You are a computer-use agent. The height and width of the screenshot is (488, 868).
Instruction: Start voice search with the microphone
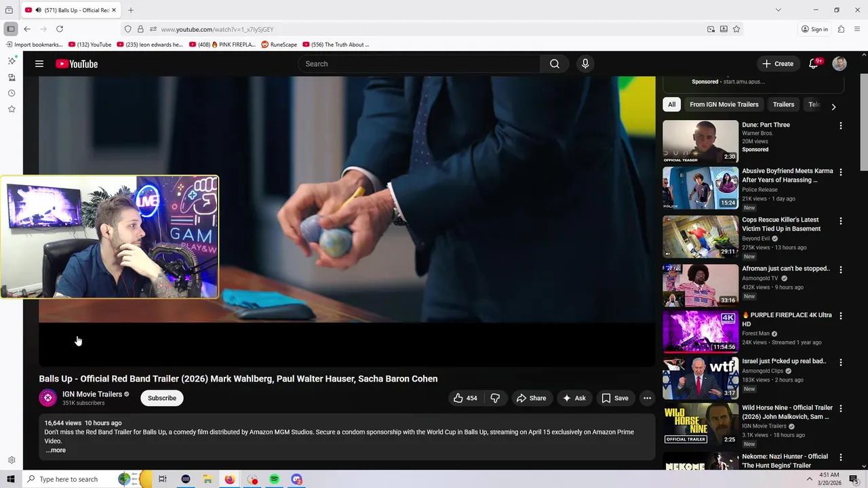click(585, 64)
